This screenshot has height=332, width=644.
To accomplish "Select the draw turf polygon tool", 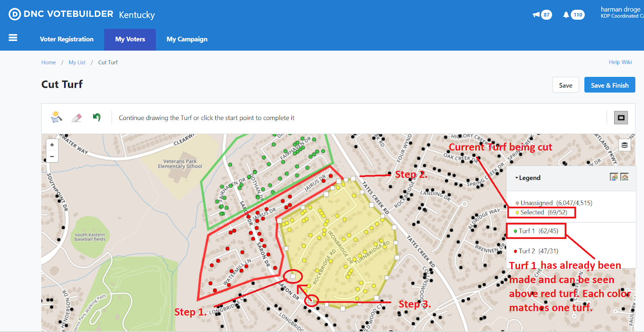I will 57,117.
